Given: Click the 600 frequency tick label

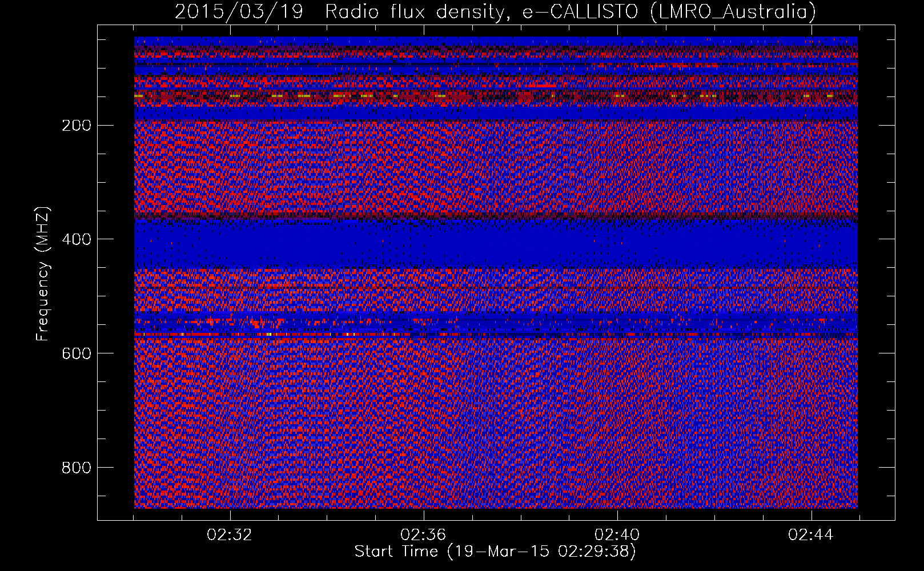Looking at the screenshot, I should [x=76, y=353].
